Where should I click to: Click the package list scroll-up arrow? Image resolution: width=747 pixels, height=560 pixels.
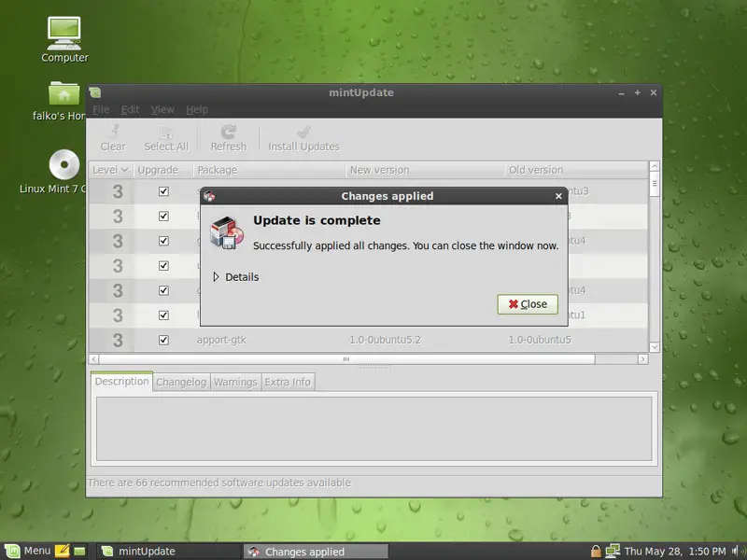[x=655, y=167]
